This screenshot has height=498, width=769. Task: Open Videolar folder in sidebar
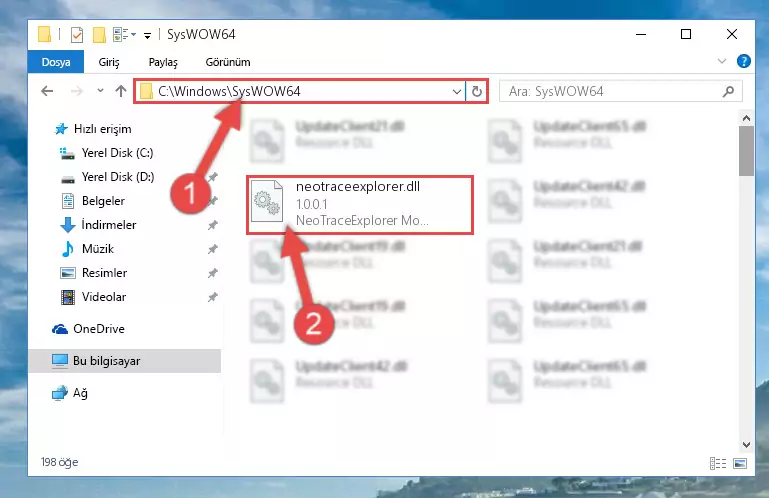tap(103, 297)
